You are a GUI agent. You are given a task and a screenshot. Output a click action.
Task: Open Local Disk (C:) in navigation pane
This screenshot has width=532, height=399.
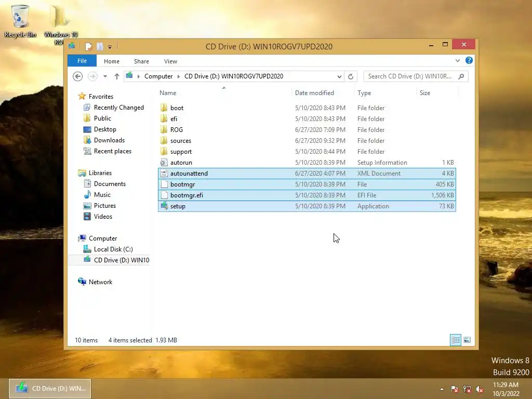pos(113,249)
